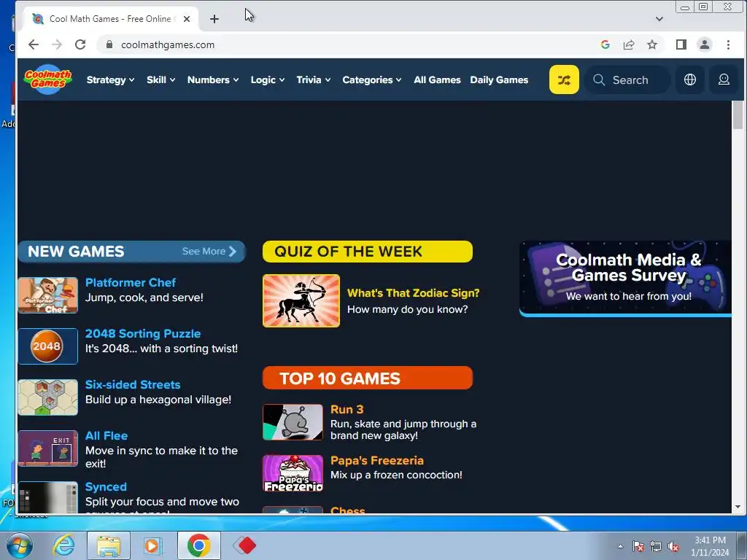The height and width of the screenshot is (560, 747).
Task: Click the share page icon
Action: point(629,44)
